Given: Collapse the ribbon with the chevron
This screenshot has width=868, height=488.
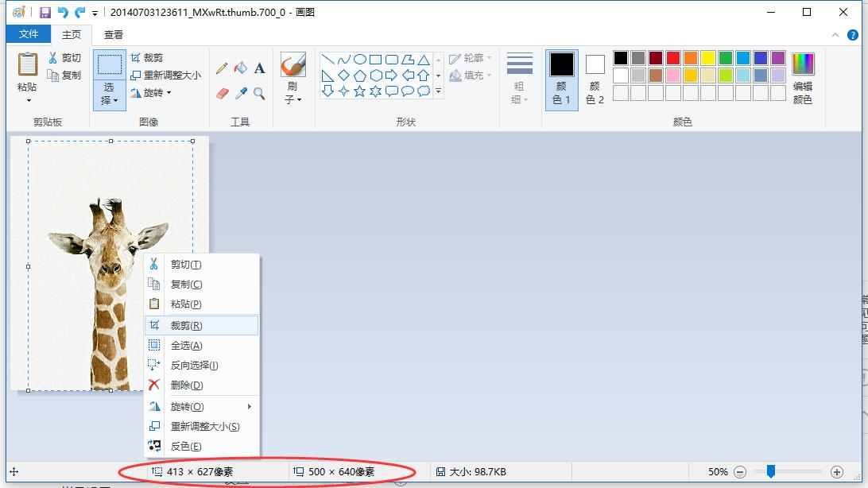Looking at the screenshot, I should point(835,35).
